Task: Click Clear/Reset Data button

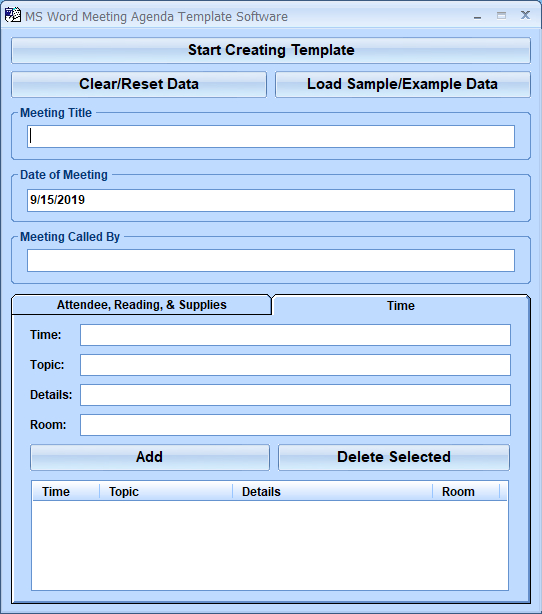Action: (139, 84)
